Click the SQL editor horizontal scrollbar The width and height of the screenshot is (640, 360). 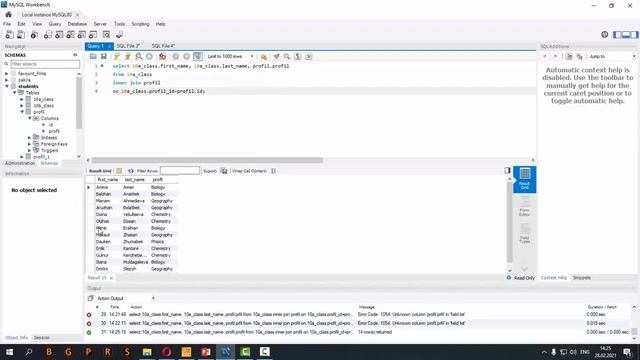coord(207,160)
